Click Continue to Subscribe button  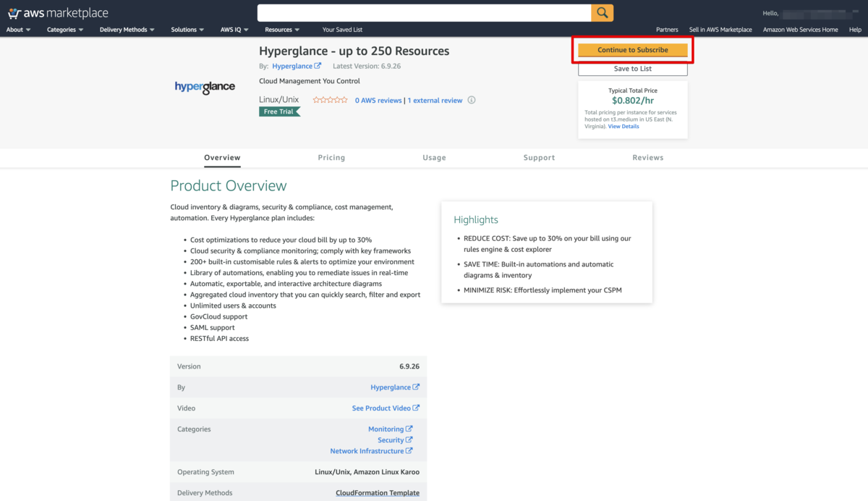(633, 50)
